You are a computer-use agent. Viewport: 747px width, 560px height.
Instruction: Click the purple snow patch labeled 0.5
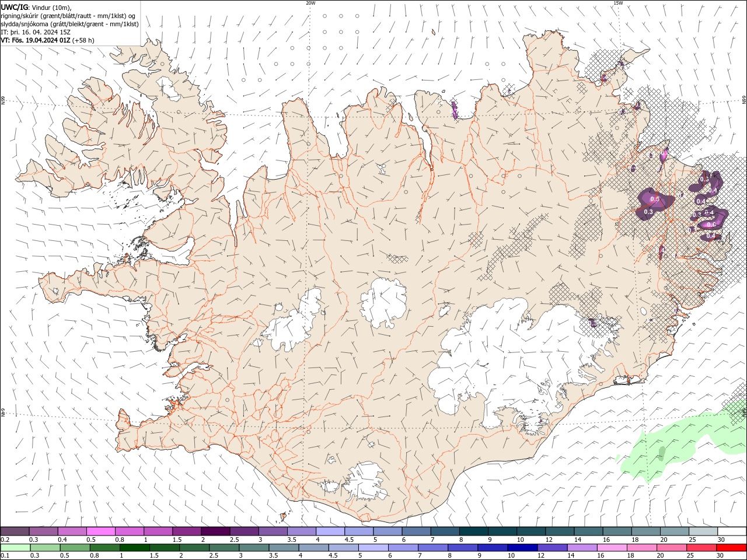coord(655,203)
